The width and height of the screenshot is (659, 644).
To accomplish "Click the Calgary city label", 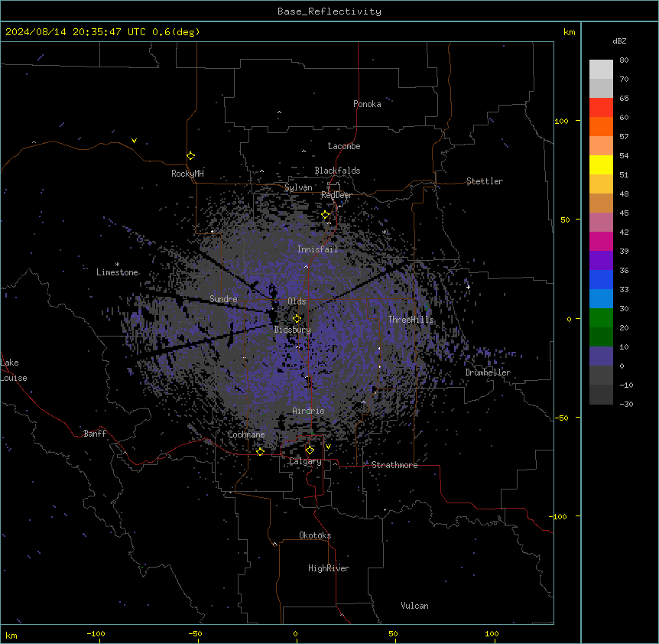I will [x=305, y=461].
